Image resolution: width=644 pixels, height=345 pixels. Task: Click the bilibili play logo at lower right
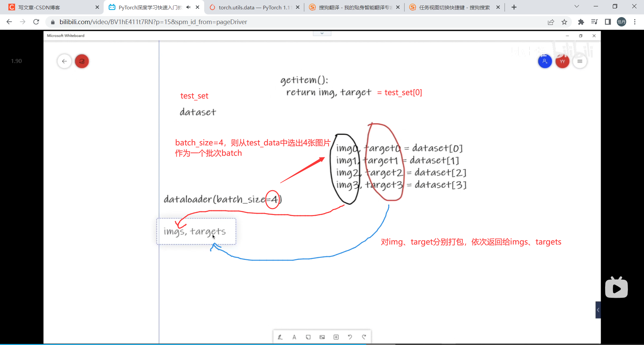coord(616,287)
